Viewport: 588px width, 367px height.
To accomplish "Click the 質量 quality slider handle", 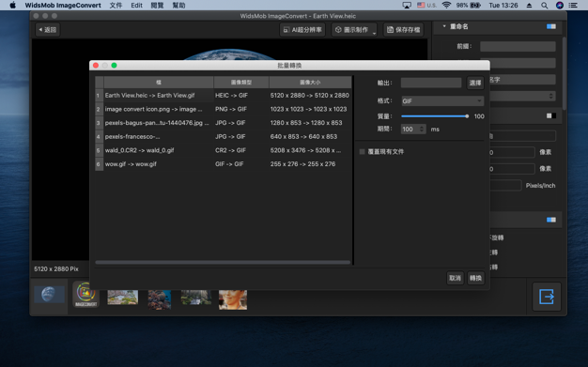I will tap(467, 116).
